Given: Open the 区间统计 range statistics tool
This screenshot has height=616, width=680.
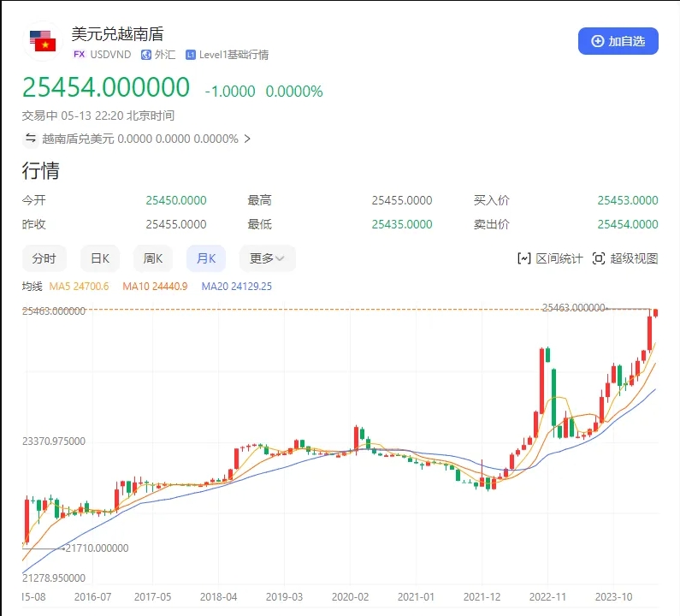Looking at the screenshot, I should [x=550, y=258].
